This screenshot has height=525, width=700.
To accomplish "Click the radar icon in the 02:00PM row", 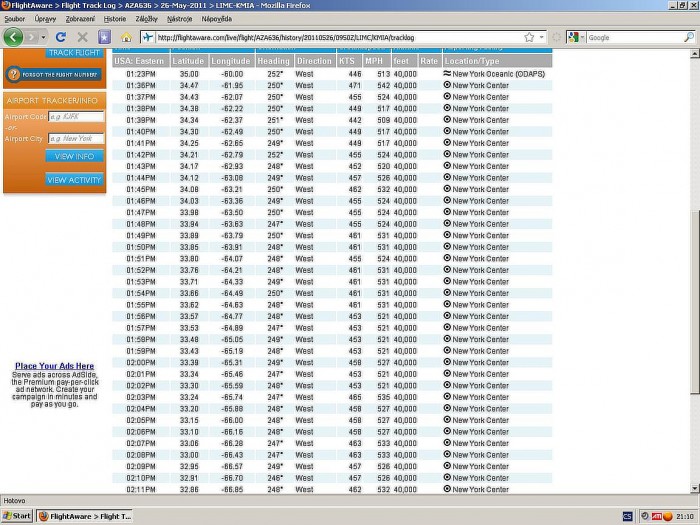I will click(x=447, y=362).
